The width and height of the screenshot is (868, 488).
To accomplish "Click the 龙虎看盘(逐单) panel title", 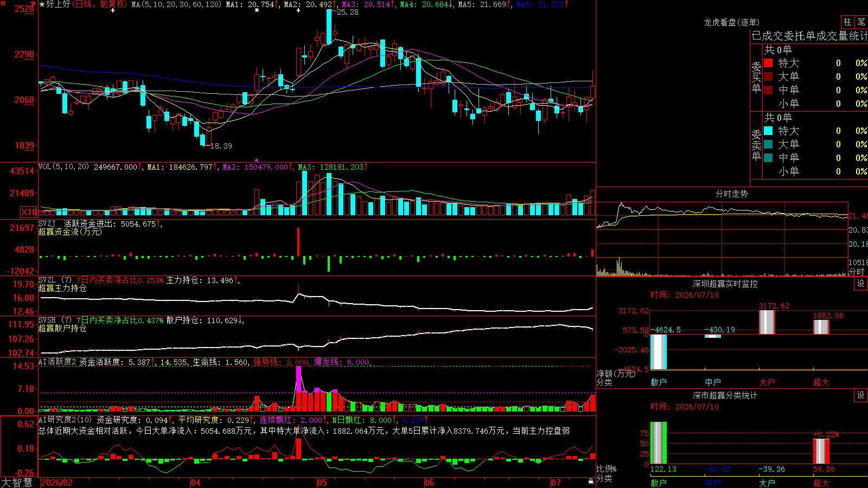I will [x=731, y=22].
